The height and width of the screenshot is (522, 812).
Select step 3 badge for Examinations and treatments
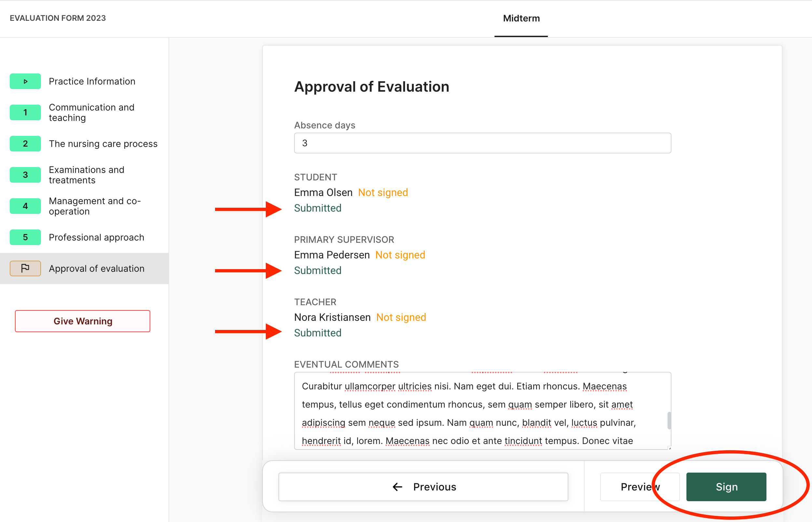(25, 175)
